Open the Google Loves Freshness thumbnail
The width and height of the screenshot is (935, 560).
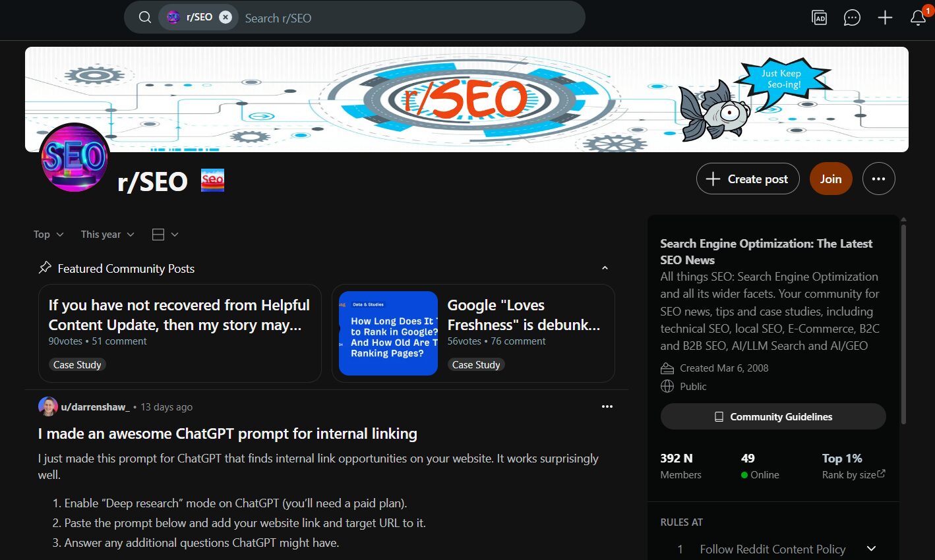click(388, 333)
